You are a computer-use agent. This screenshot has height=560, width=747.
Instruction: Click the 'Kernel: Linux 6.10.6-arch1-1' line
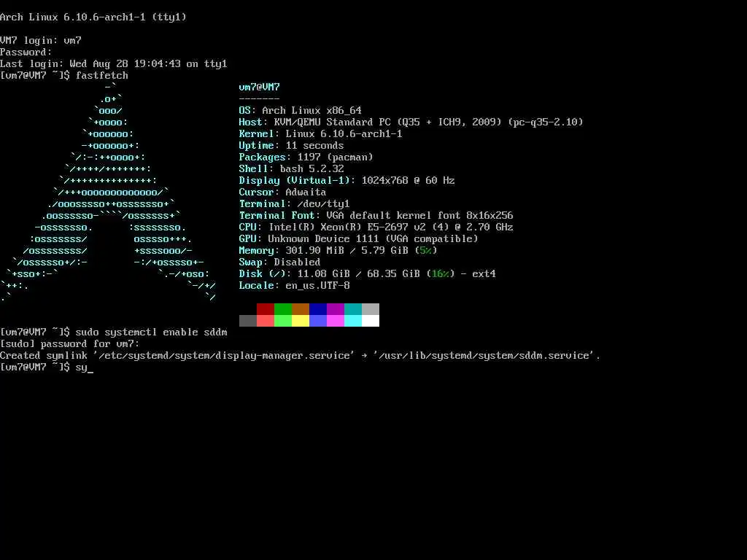(x=320, y=134)
